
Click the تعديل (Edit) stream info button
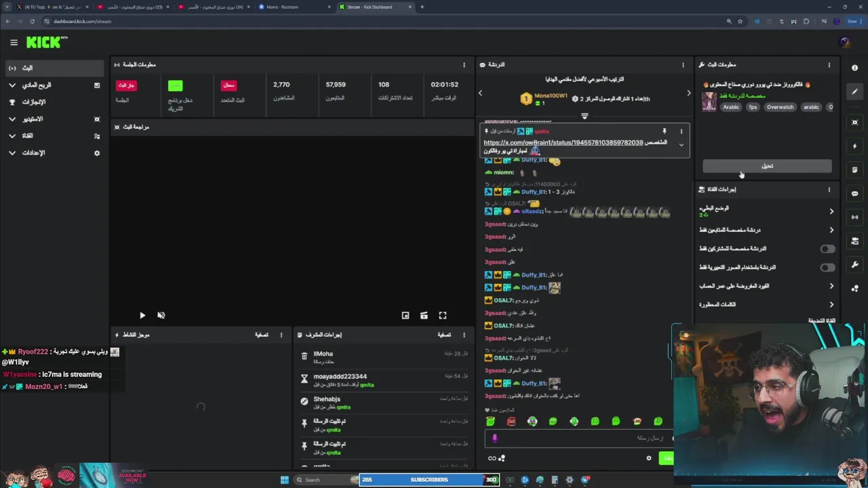pos(767,166)
